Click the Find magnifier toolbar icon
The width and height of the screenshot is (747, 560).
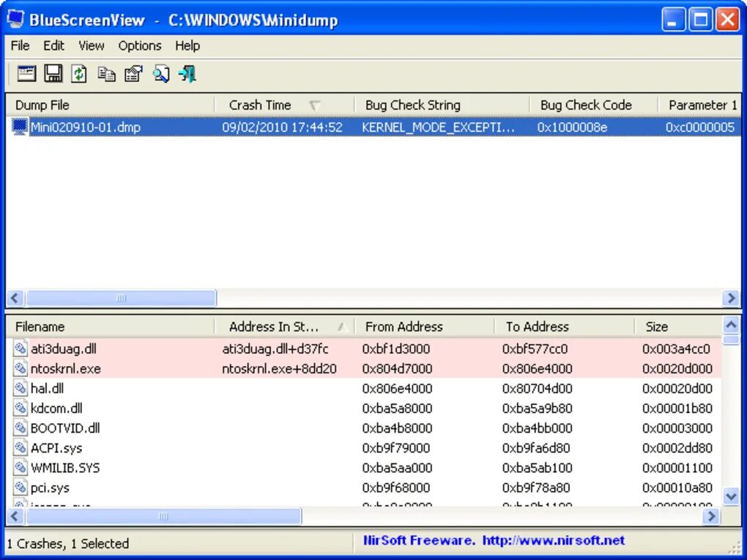161,74
